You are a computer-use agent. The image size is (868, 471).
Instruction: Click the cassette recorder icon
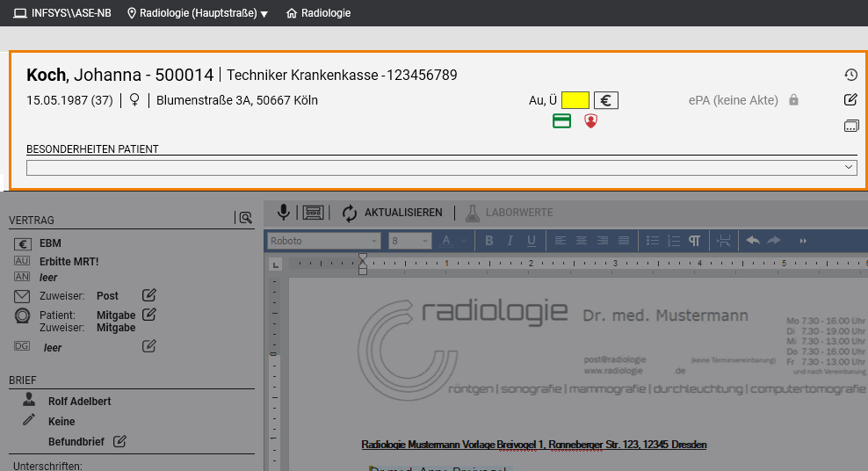pyautogui.click(x=314, y=213)
